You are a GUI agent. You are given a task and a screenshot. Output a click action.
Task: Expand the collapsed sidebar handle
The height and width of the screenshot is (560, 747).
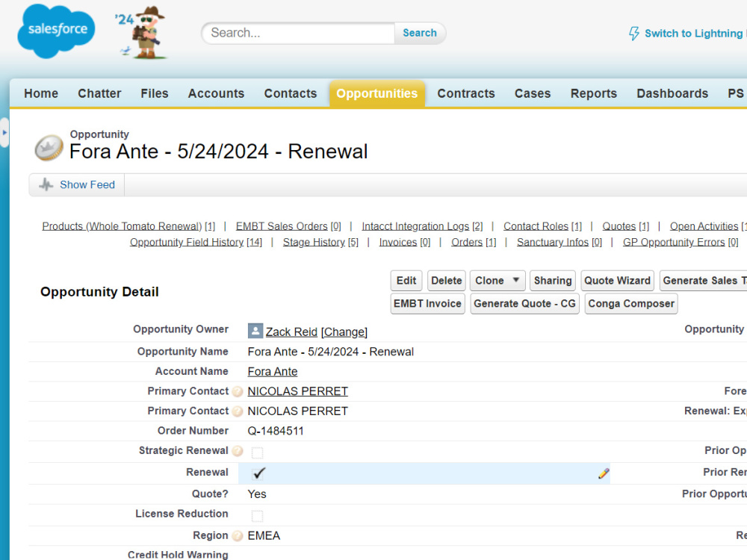pyautogui.click(x=4, y=132)
